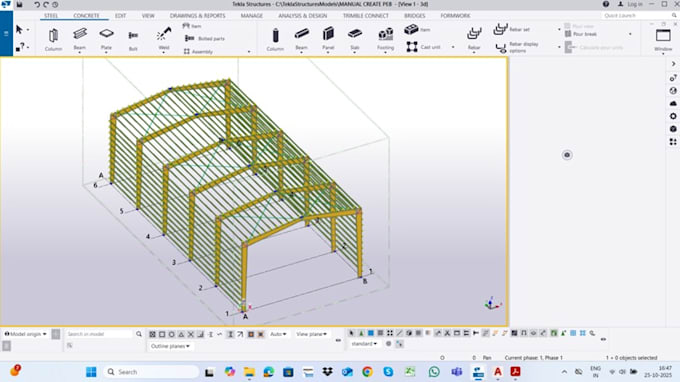Viewport: 680px width, 382px height.
Task: Switch to the STEEL ribbon tab
Action: [x=51, y=16]
